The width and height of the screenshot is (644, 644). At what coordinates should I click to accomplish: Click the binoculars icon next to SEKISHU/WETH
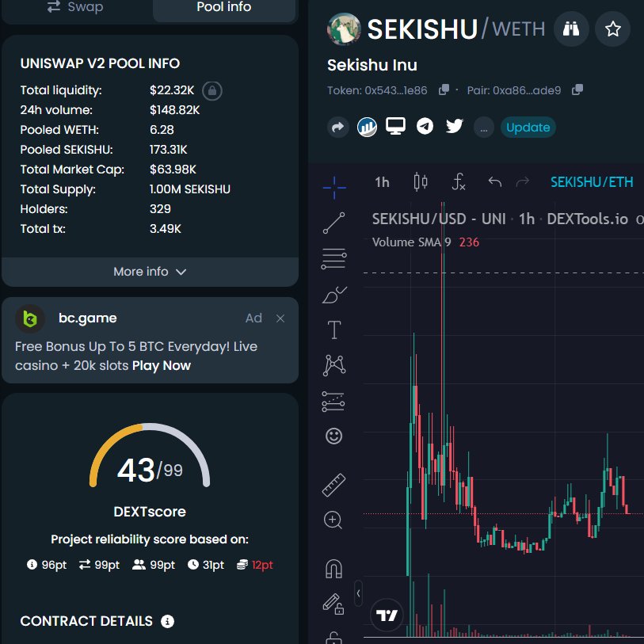pyautogui.click(x=571, y=29)
